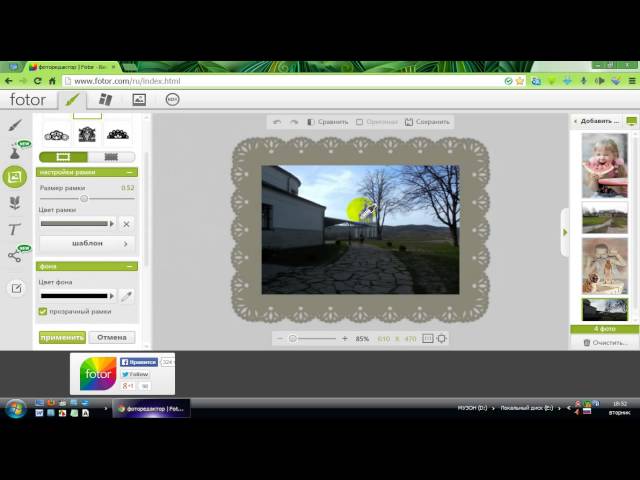
Task: Collapse the right photo panel arrow
Action: click(x=565, y=233)
